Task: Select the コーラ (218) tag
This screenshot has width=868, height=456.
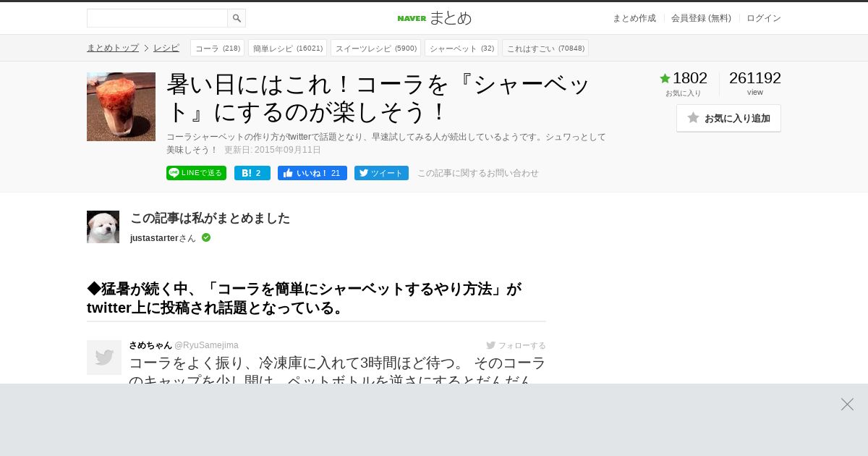Action: pyautogui.click(x=217, y=48)
